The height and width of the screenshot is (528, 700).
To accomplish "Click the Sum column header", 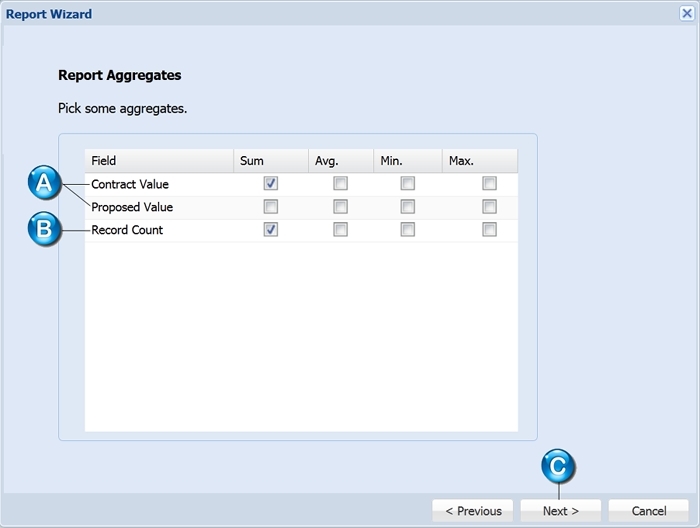I will pyautogui.click(x=271, y=161).
